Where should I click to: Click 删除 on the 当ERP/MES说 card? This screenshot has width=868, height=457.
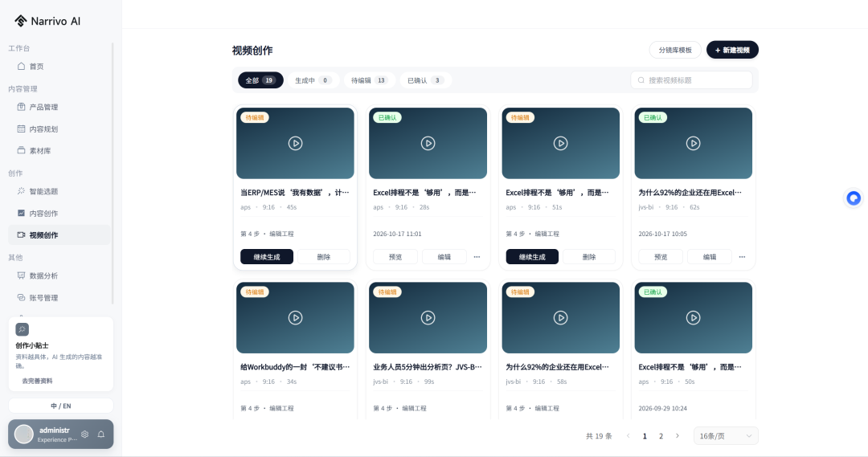[x=324, y=257]
